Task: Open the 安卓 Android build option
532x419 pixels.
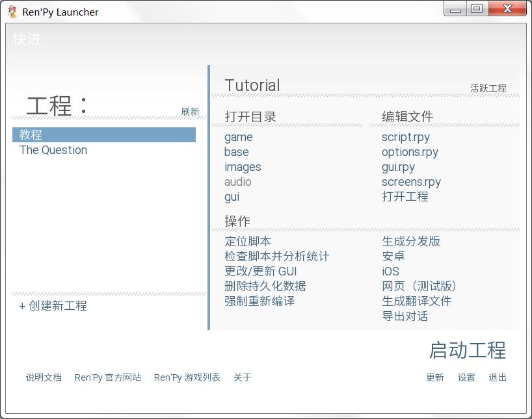Action: 393,257
